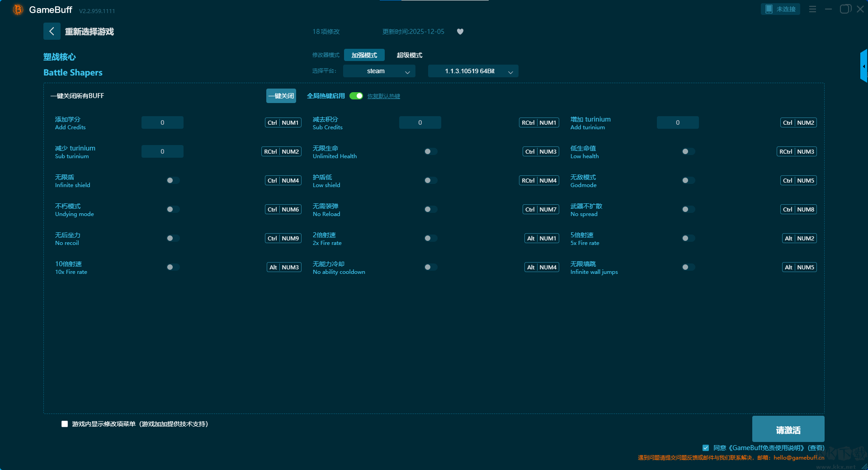Open the hamburger menu icon
Screen dimensions: 868x470
[x=812, y=9]
